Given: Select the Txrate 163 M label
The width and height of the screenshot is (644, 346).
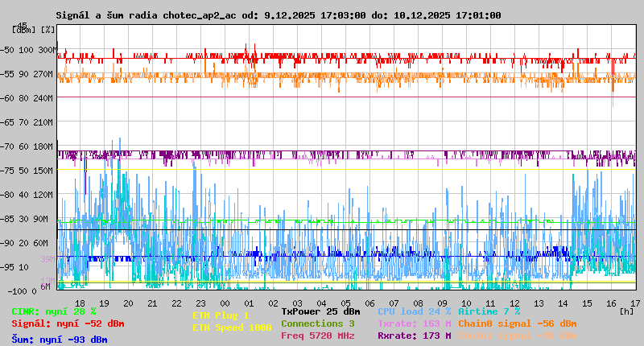Looking at the screenshot, I should (414, 323).
